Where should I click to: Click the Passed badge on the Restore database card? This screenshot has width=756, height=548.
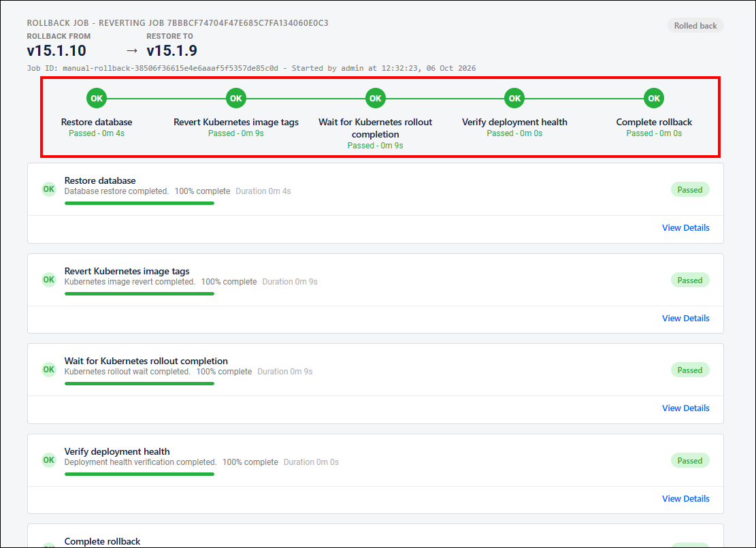click(x=690, y=189)
